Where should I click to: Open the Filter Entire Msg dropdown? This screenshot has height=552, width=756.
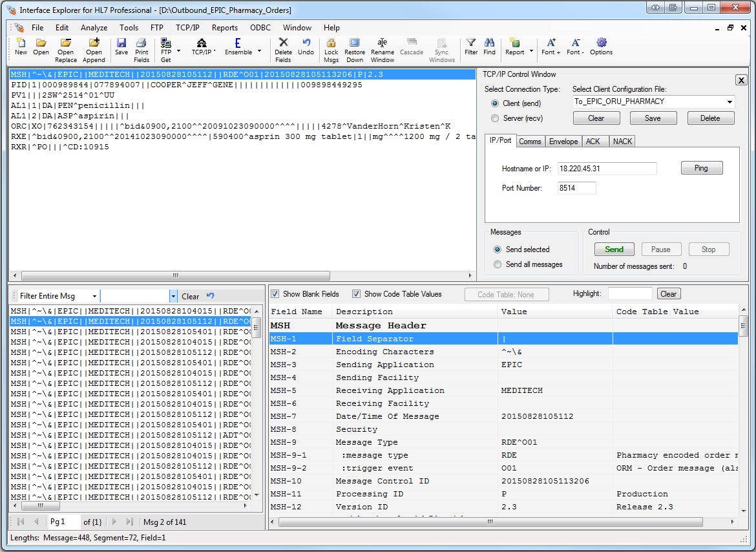94,296
